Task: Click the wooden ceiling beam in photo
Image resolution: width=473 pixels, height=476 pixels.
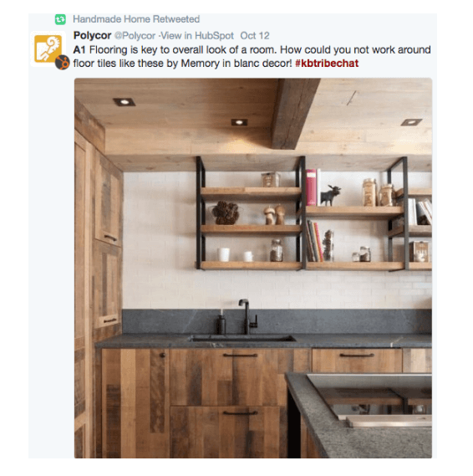Action: [294, 114]
